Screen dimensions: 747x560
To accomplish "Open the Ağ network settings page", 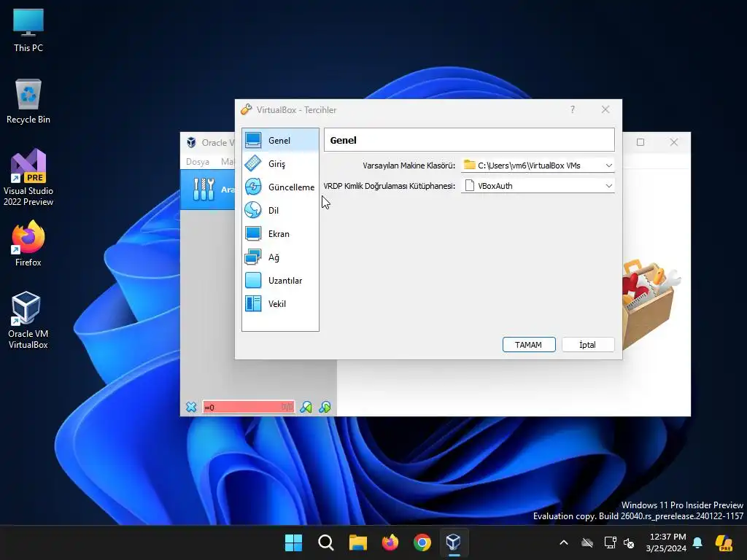I will coord(280,257).
